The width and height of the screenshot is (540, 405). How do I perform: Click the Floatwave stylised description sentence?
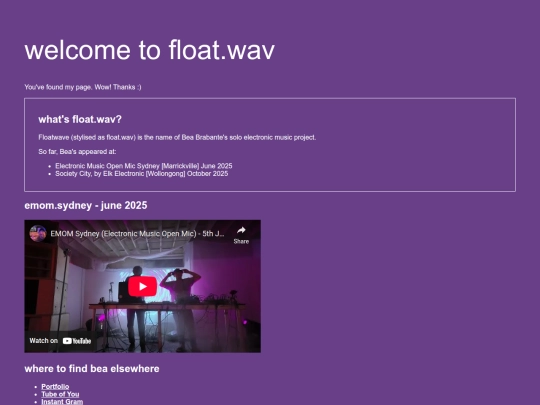coord(177,137)
